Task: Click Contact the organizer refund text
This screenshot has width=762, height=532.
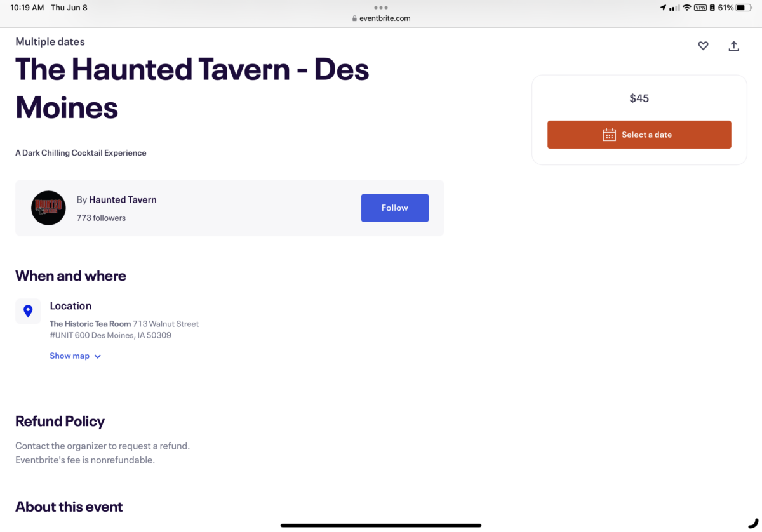Action: (102, 446)
